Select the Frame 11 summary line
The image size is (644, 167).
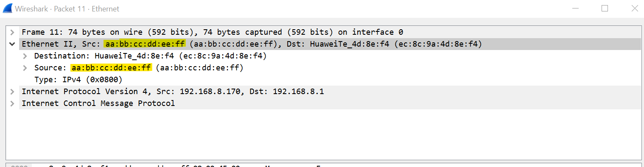tap(330, 32)
